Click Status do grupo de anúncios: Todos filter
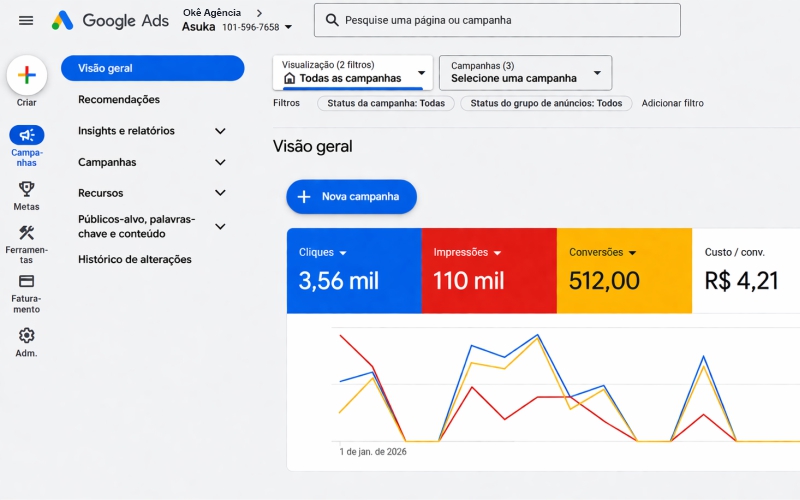800x500 pixels. point(546,103)
